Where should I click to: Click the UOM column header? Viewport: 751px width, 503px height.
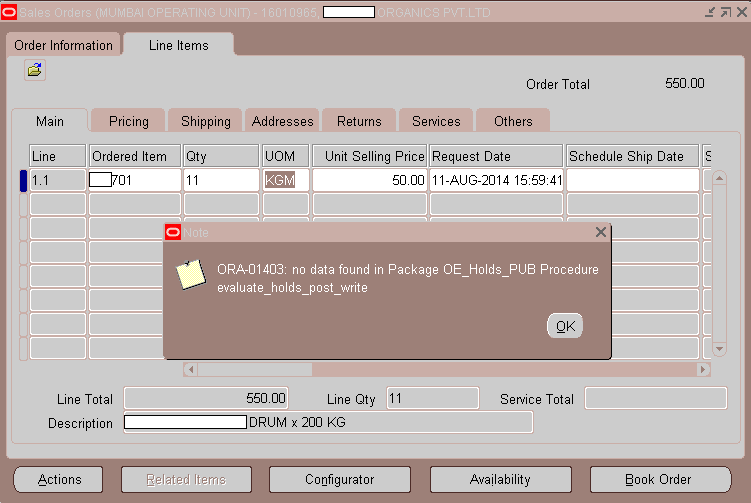(286, 156)
